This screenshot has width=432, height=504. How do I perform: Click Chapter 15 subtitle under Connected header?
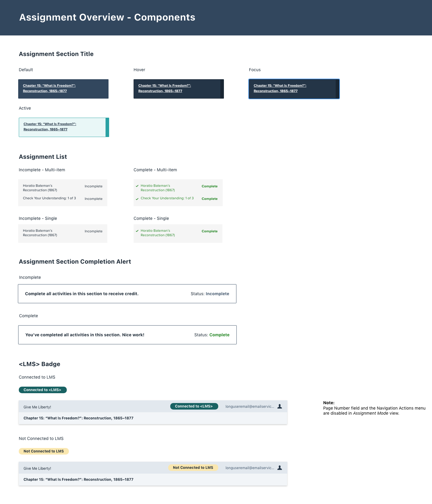[78, 418]
